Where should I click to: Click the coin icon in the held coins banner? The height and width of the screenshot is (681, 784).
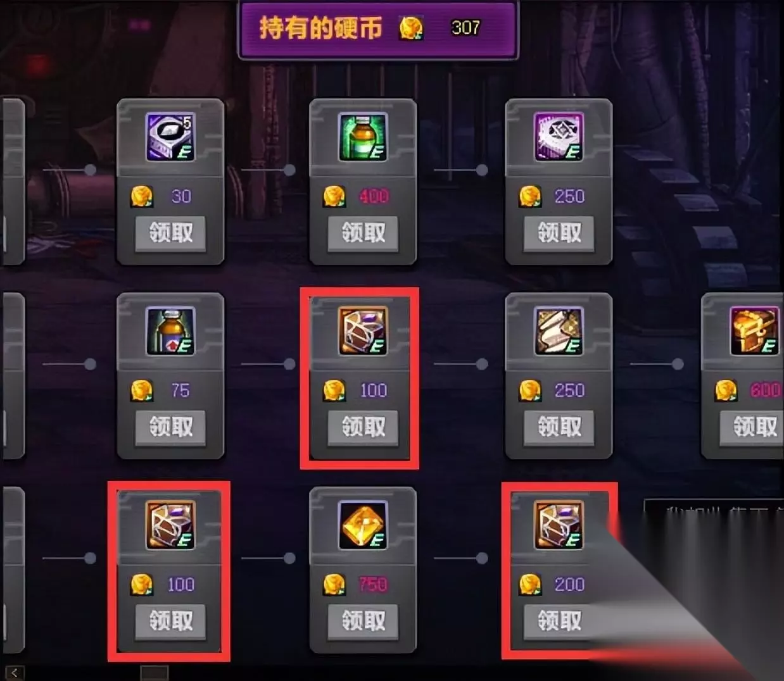tap(411, 28)
